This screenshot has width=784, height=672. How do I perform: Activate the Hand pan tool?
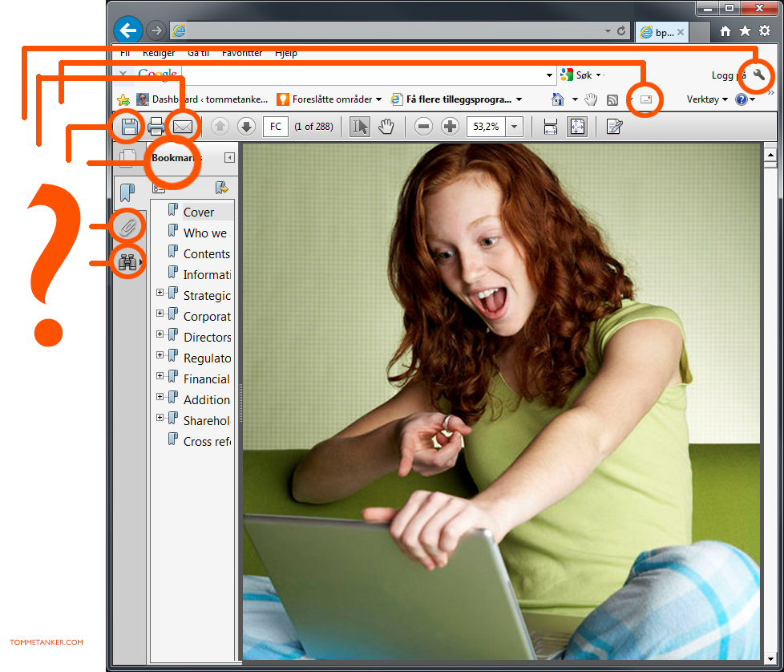pyautogui.click(x=386, y=126)
